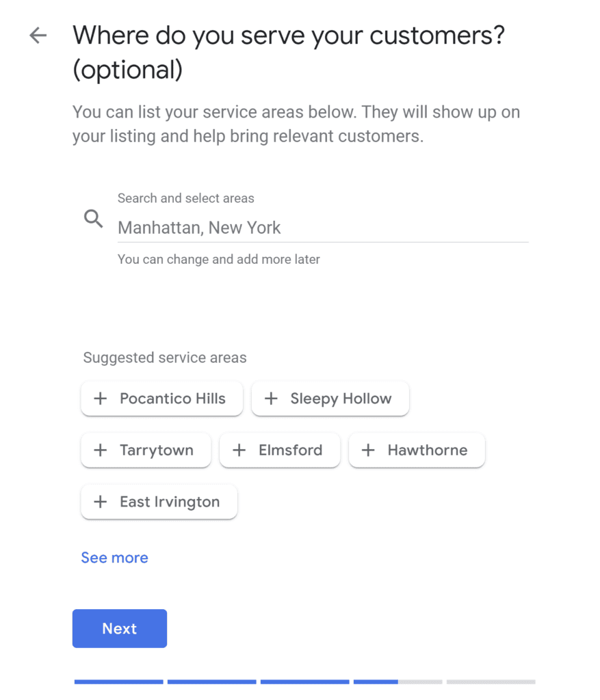Add Sleepy Hollow suggested area chip
Screen dimensions: 600x700
(330, 399)
